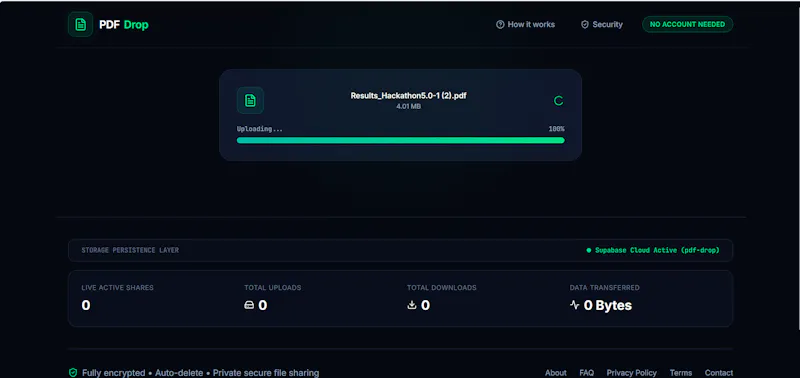Open the About footer link
Image resolution: width=800 pixels, height=378 pixels.
[556, 373]
